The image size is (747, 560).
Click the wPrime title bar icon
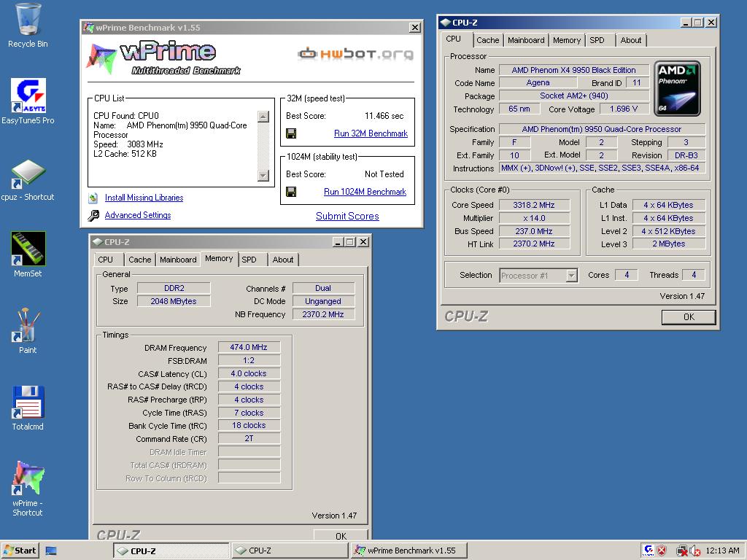[88, 28]
